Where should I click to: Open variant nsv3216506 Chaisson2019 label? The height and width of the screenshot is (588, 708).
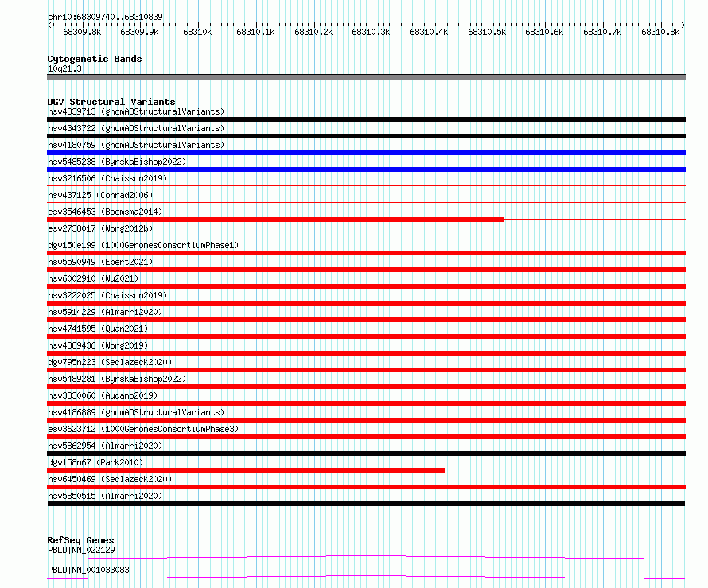click(107, 178)
